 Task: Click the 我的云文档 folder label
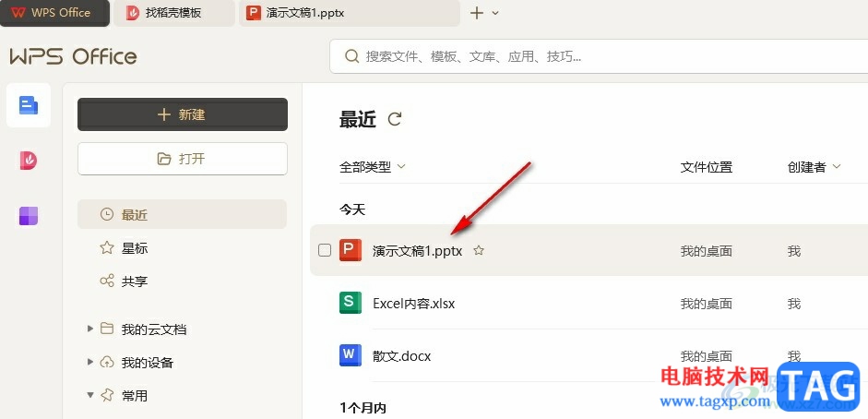154,329
